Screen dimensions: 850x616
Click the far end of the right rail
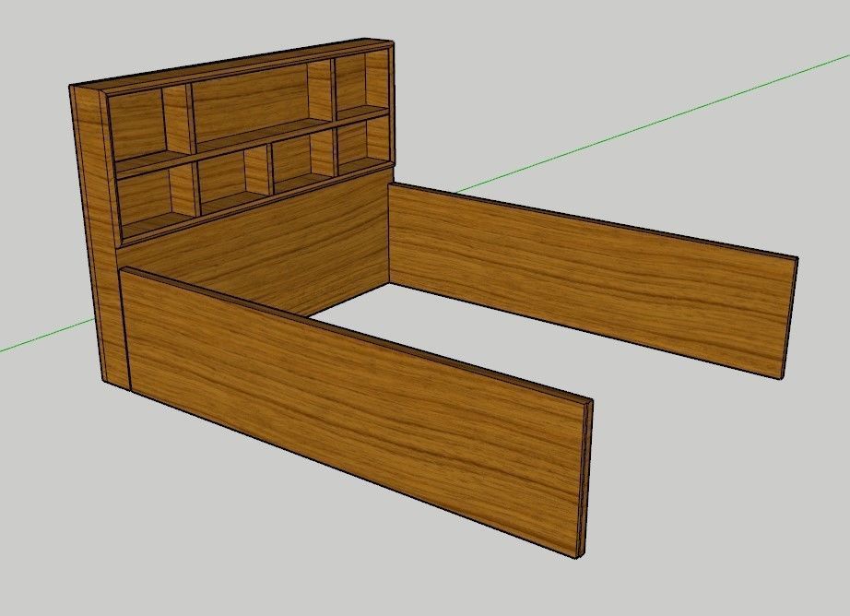[x=791, y=304]
